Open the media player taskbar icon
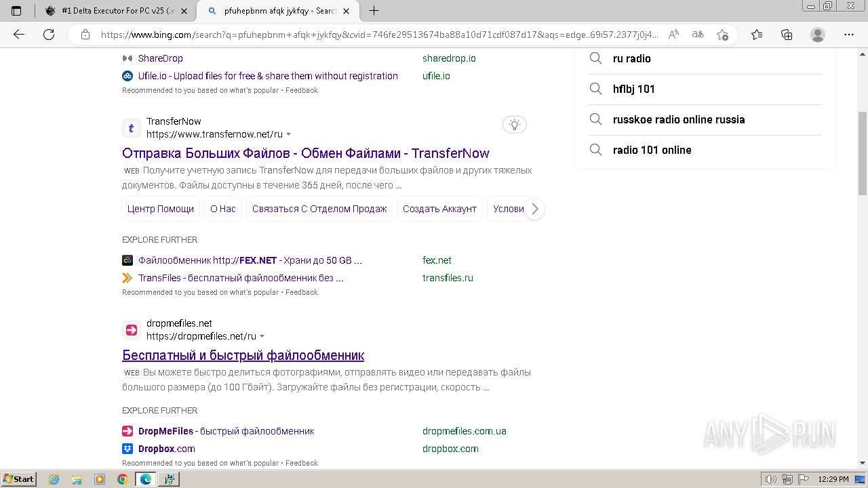Viewport: 868px width, 488px height. 100,479
